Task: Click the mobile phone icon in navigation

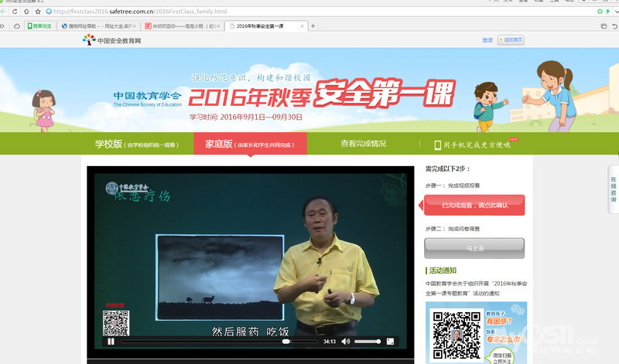Action: click(437, 145)
